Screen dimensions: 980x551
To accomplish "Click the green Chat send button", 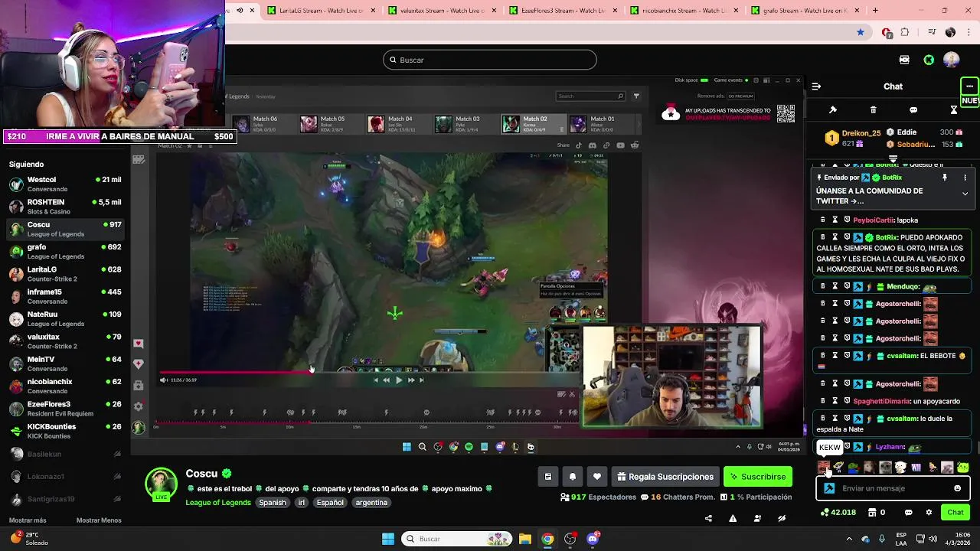I will click(x=955, y=513).
